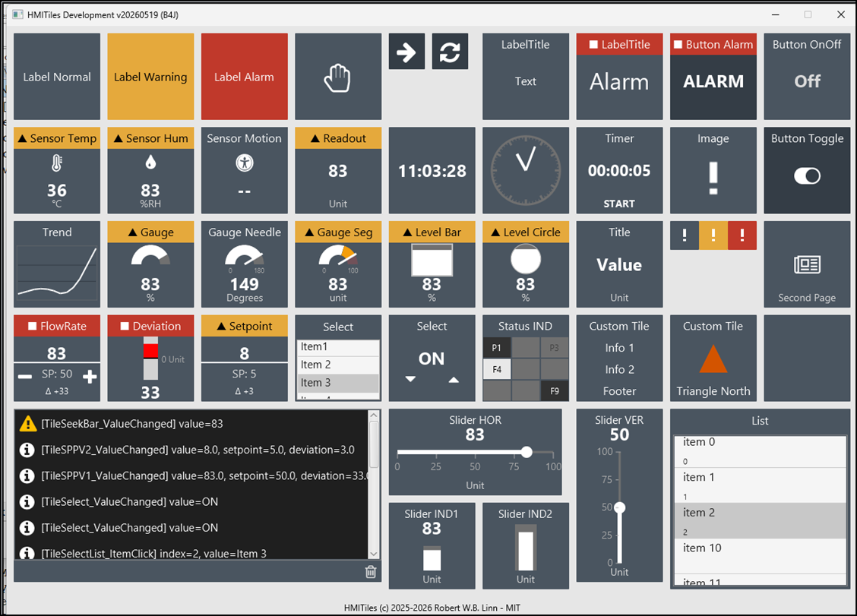Click the Button Alarm ALARM tile
This screenshot has height=616, width=857.
click(x=713, y=77)
